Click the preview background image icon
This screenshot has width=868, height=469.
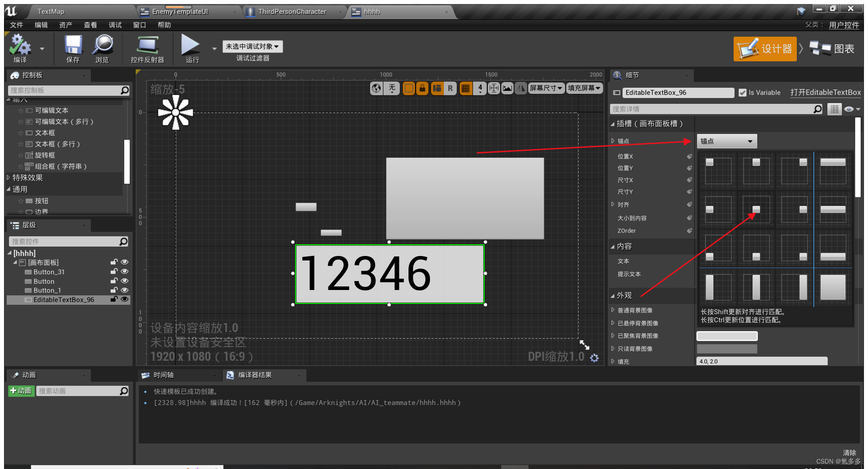tap(507, 89)
